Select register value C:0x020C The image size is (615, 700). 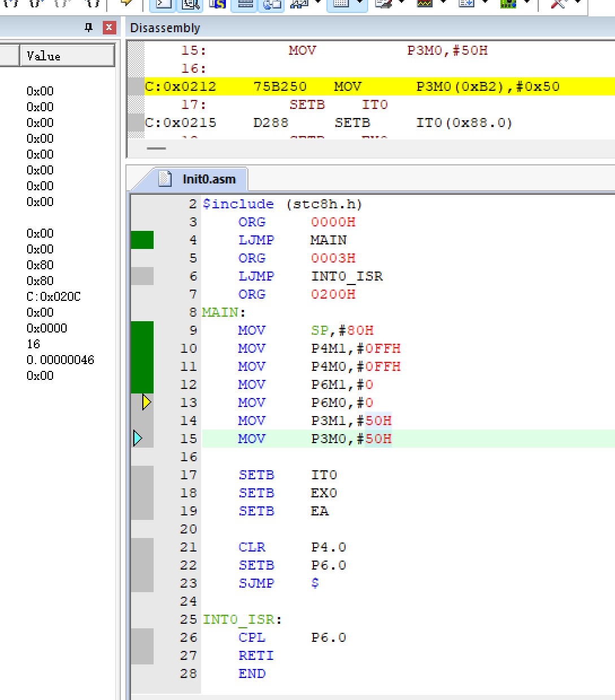(x=54, y=296)
